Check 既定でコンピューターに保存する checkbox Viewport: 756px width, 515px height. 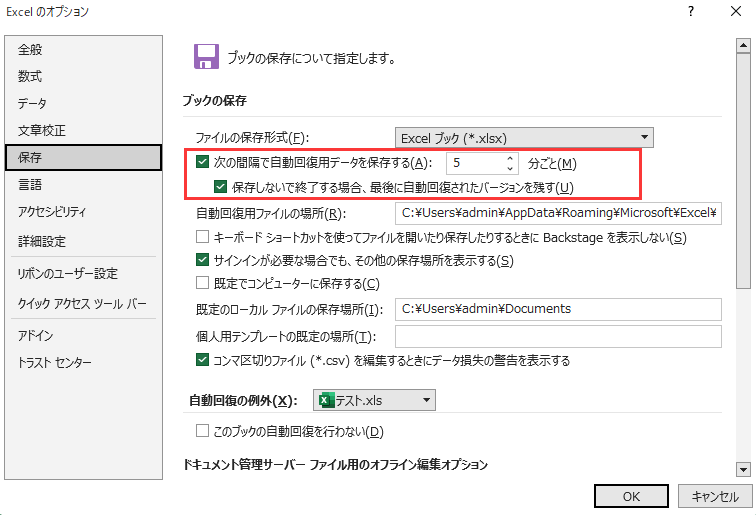[x=202, y=283]
